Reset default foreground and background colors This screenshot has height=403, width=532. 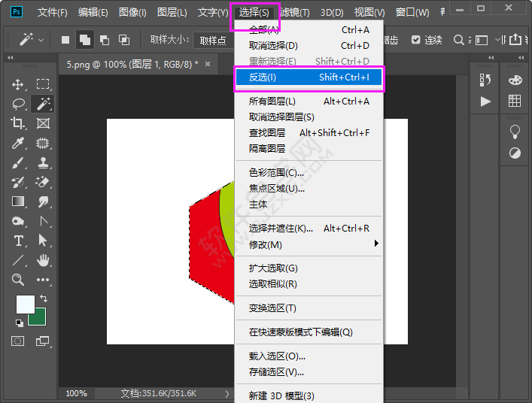(20, 323)
